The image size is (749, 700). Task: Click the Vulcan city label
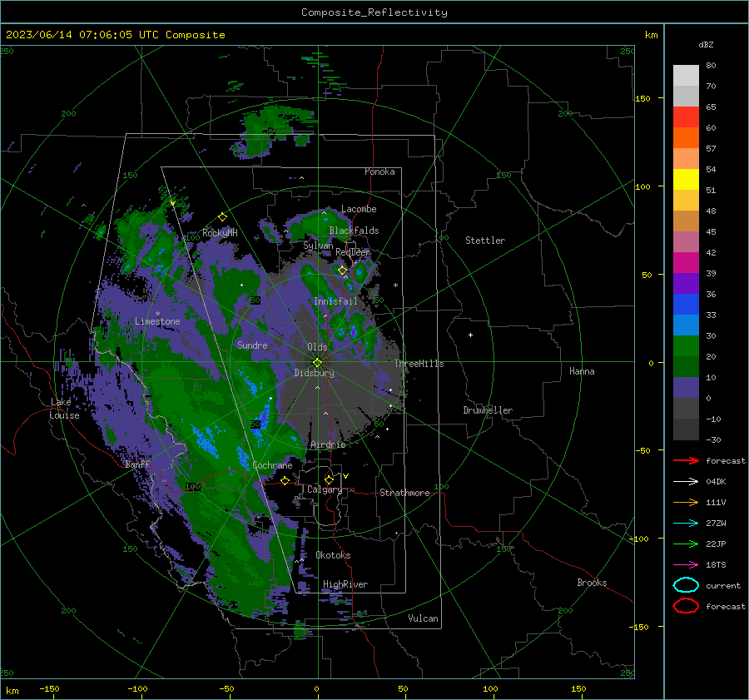click(423, 618)
